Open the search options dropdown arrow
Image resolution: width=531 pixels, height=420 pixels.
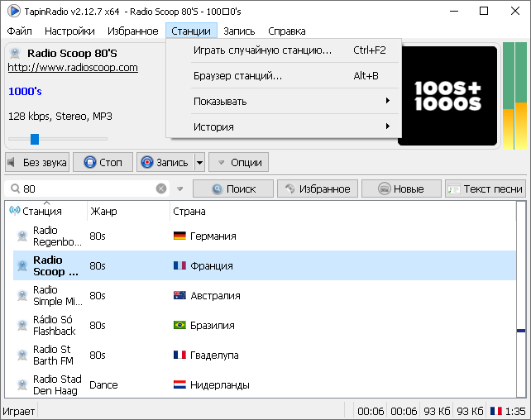(x=180, y=189)
